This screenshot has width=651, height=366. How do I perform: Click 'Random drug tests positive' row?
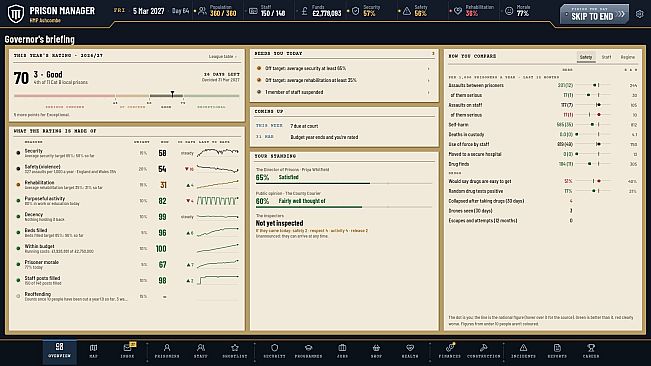click(x=543, y=191)
